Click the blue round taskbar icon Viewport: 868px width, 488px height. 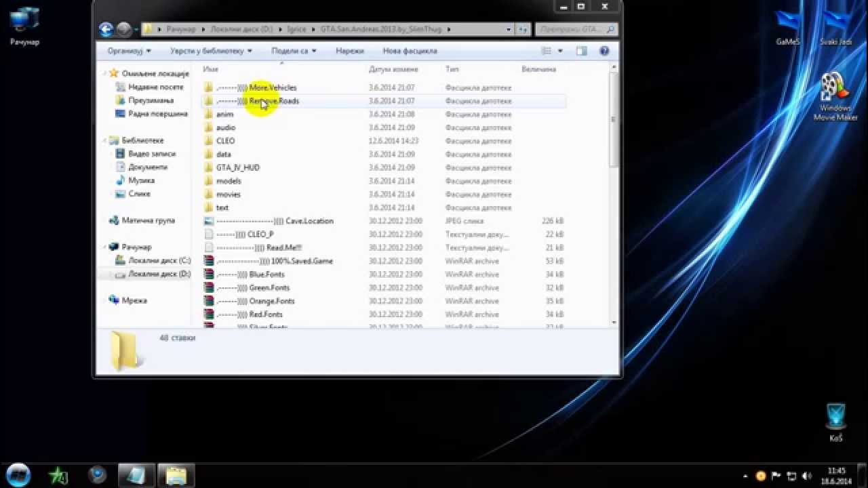(98, 475)
